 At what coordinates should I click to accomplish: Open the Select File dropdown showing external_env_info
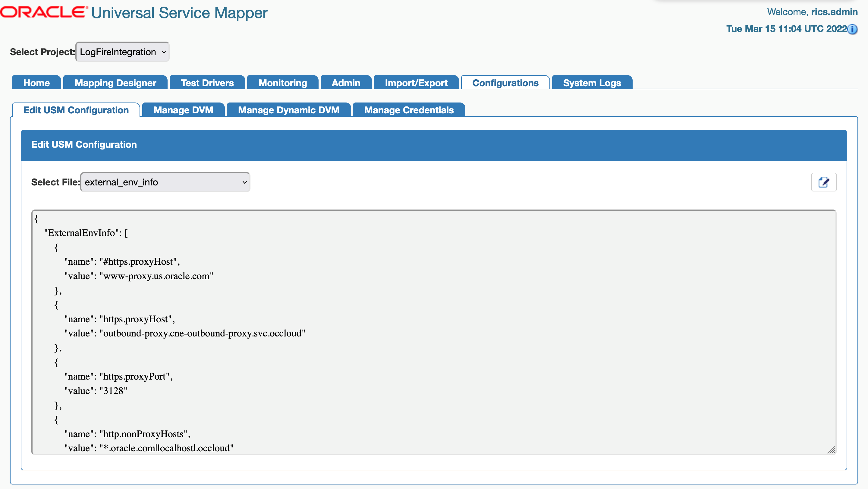coord(165,182)
